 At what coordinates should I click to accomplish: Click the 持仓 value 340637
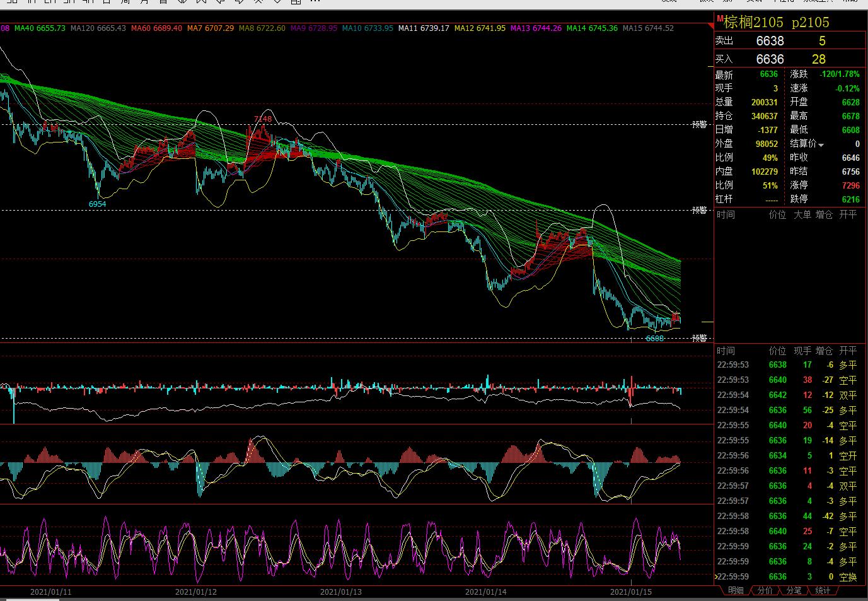pos(765,116)
